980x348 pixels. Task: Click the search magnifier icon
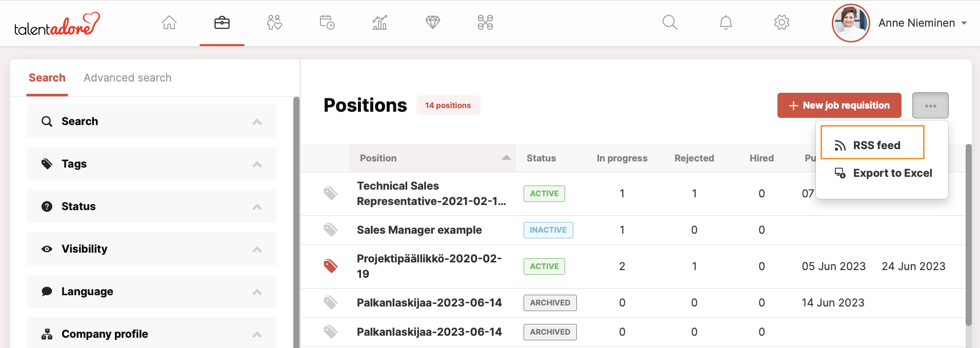point(670,23)
